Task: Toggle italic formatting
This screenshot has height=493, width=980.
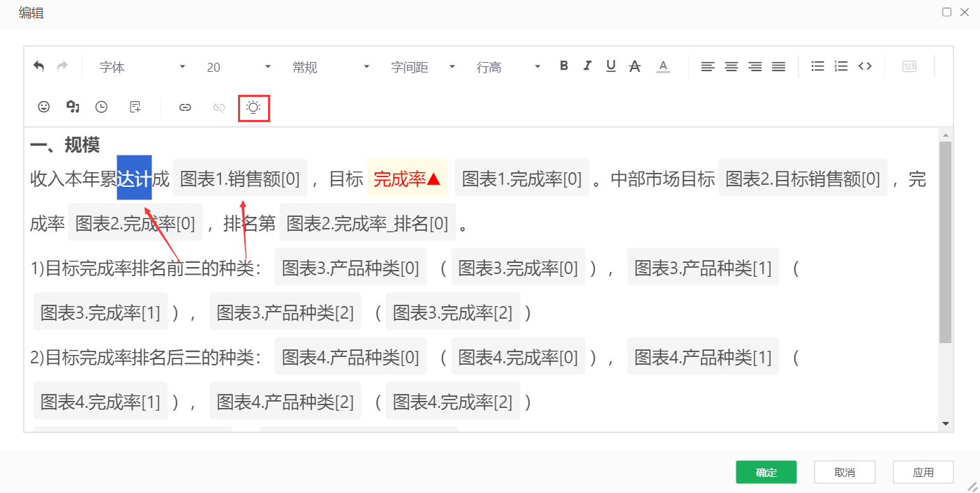Action: coord(587,66)
